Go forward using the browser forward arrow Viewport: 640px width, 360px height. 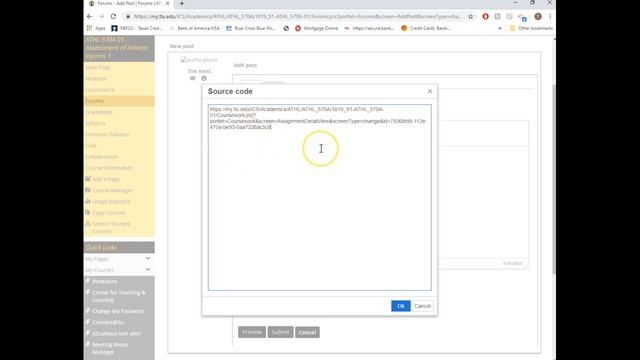pyautogui.click(x=101, y=16)
